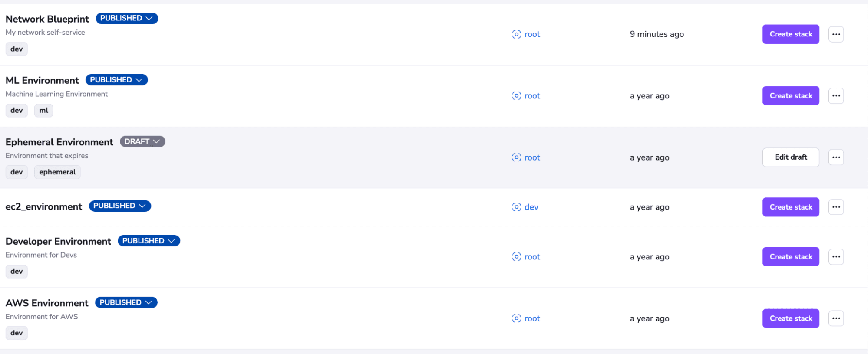This screenshot has width=868, height=354.
Task: Open the three-dot menu for AWS Environment
Action: (x=836, y=318)
